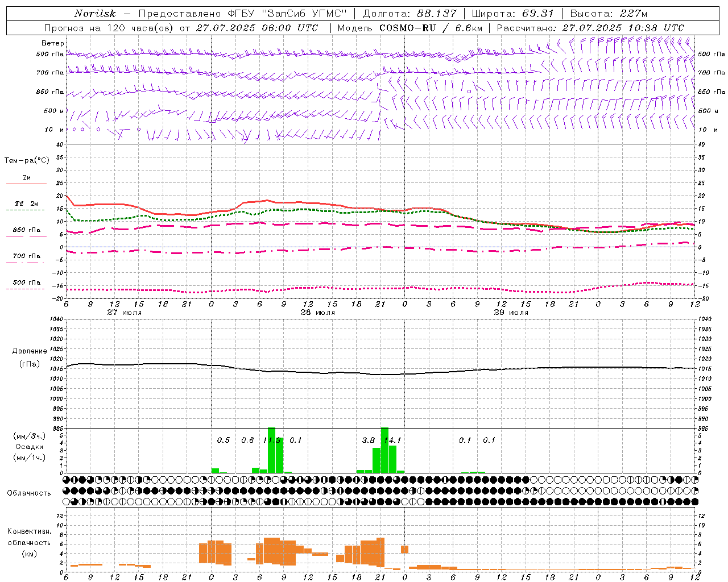The image size is (728, 582).
Task: Click the '700 гПа' temperature legend entry
Action: [27, 256]
